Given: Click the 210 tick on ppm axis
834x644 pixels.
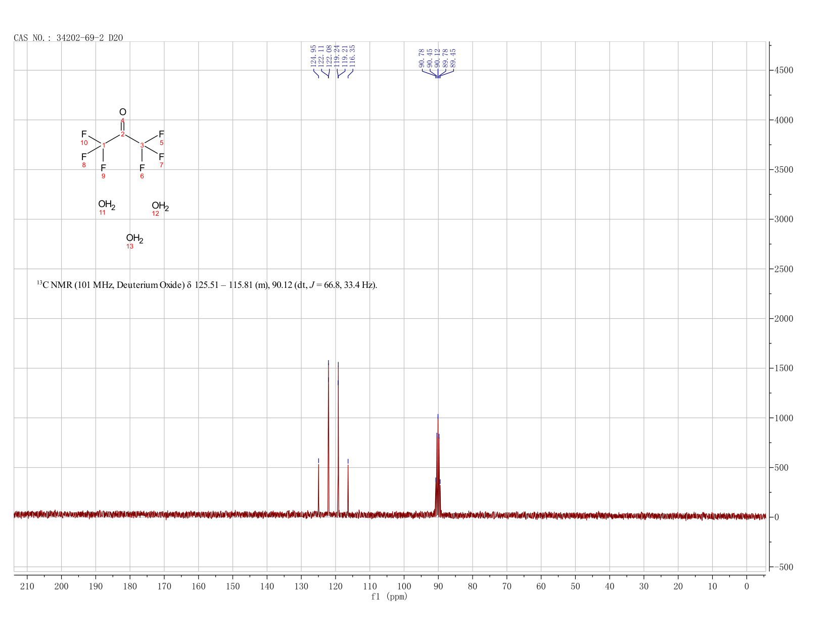Looking at the screenshot, I should [27, 586].
